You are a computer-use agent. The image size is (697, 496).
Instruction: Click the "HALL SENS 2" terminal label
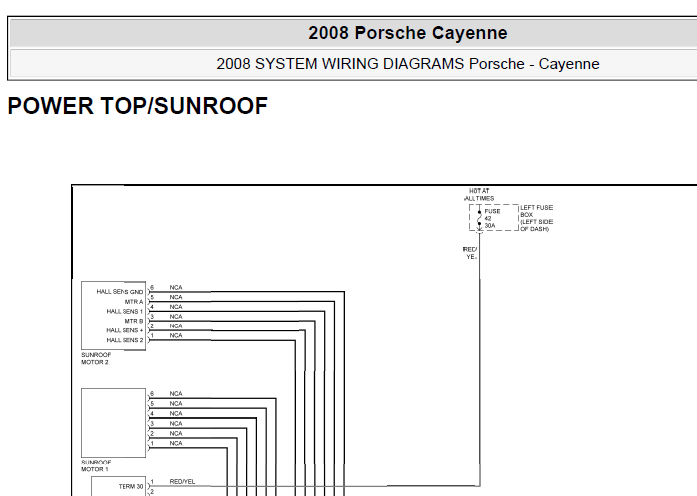[124, 340]
